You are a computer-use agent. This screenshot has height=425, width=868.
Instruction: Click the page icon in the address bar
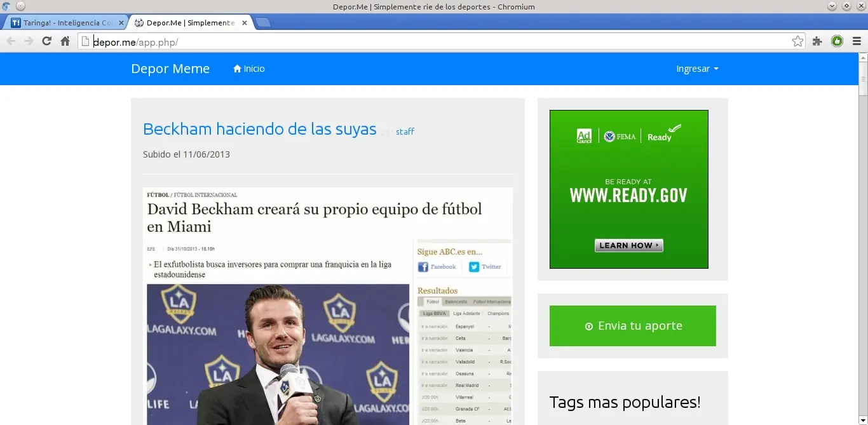(x=86, y=41)
